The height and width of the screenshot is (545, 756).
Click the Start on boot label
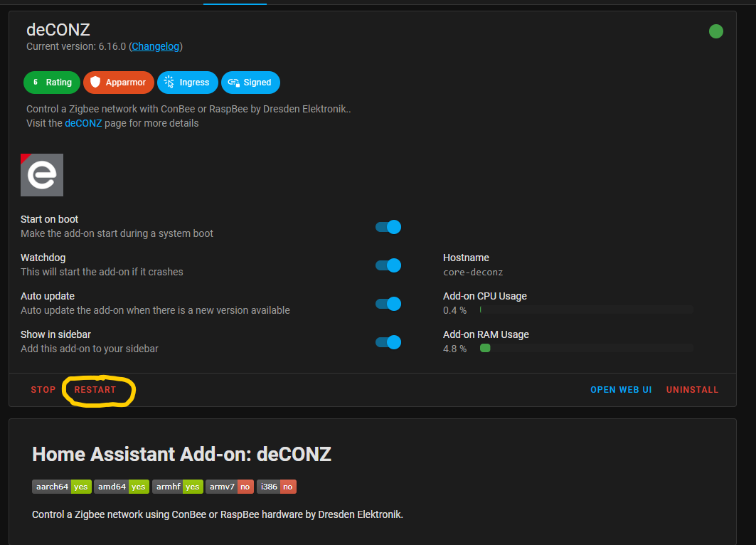point(50,219)
